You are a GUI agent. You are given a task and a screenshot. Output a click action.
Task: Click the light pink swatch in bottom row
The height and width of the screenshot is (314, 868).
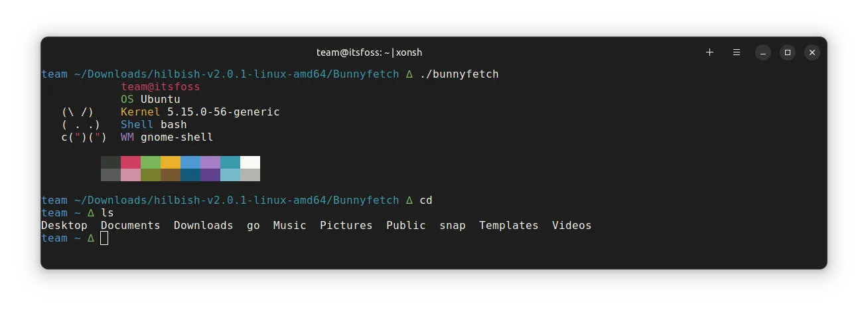click(x=131, y=175)
